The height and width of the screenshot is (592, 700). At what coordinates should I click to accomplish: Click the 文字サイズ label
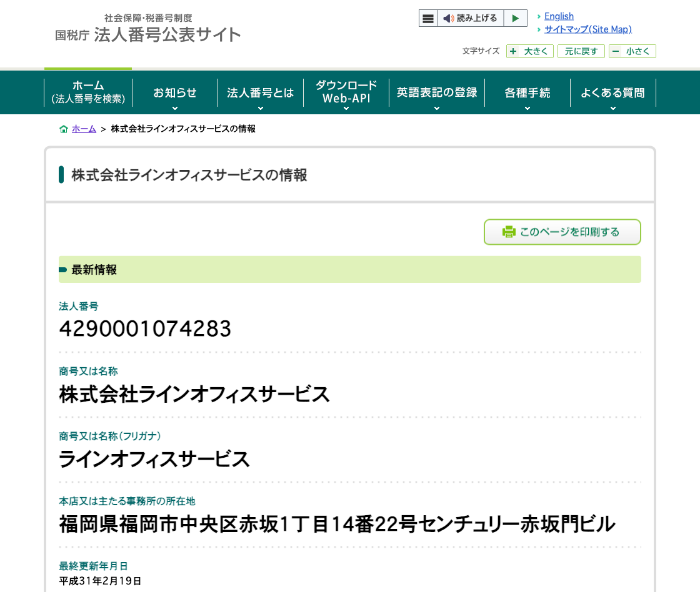point(481,51)
